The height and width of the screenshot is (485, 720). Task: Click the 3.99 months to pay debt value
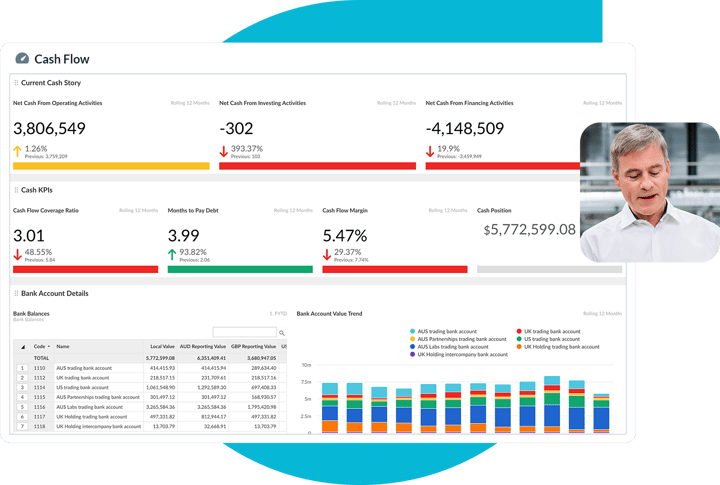183,236
